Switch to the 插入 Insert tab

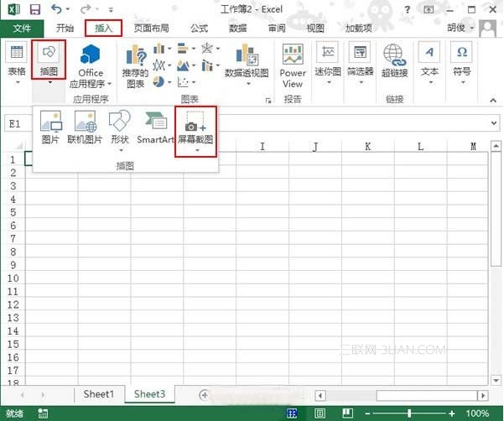coord(103,29)
